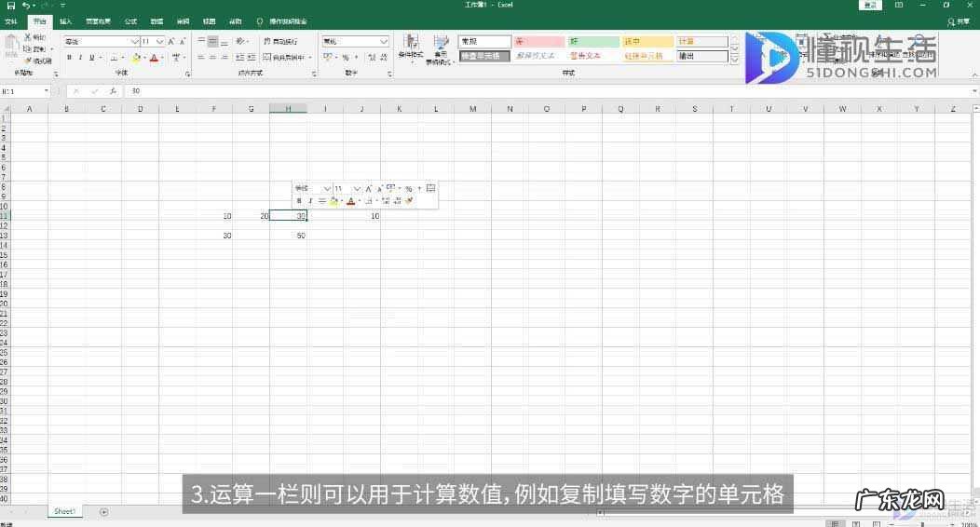Switch to the View ribbon tab
Screen dimensions: 980x527
point(210,21)
